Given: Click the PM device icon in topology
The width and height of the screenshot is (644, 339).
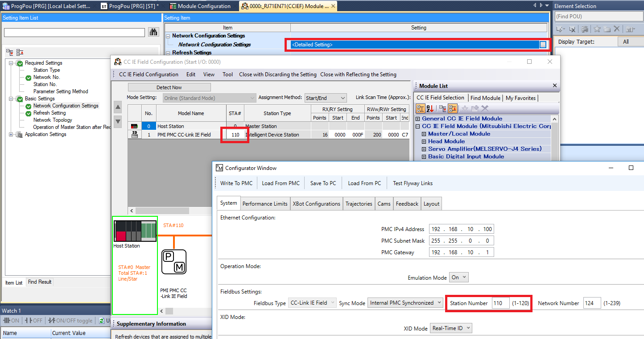Looking at the screenshot, I should point(173,262).
